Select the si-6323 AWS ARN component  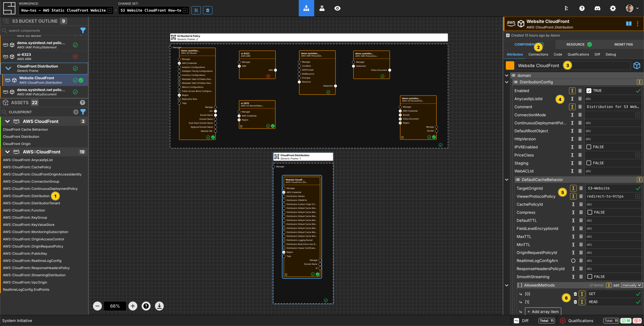(x=44, y=56)
